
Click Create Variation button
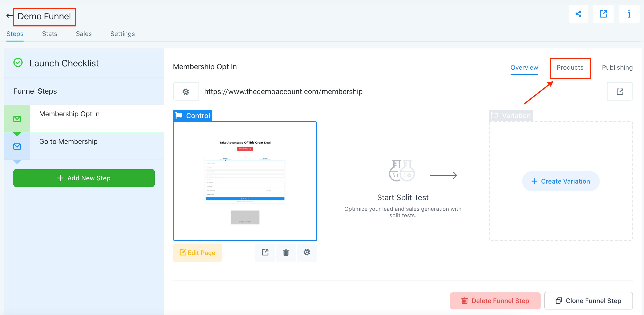point(561,181)
